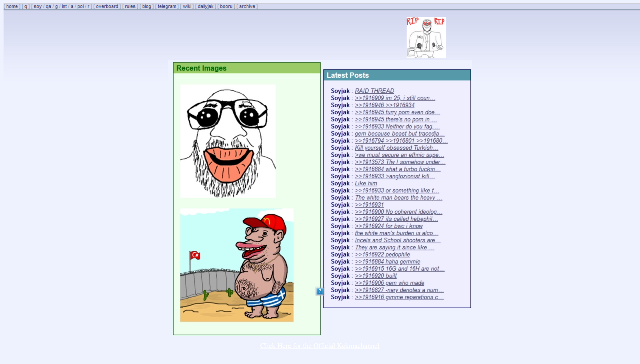Image resolution: width=640 pixels, height=364 pixels.
Task: Open the home navigation link
Action: 12,6
